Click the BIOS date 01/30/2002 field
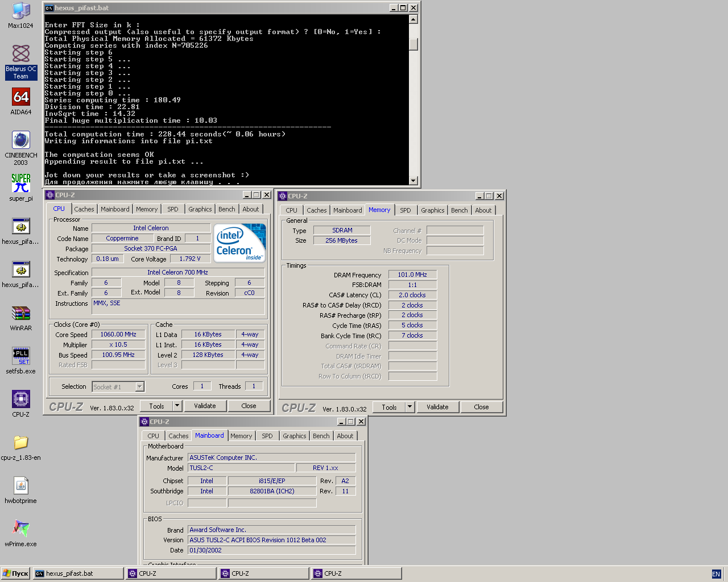 272,550
